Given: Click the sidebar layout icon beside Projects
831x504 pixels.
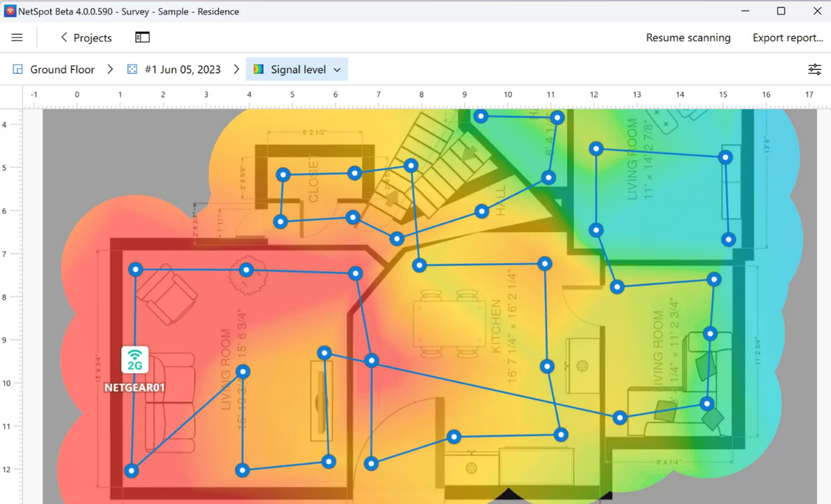Looking at the screenshot, I should pyautogui.click(x=142, y=37).
